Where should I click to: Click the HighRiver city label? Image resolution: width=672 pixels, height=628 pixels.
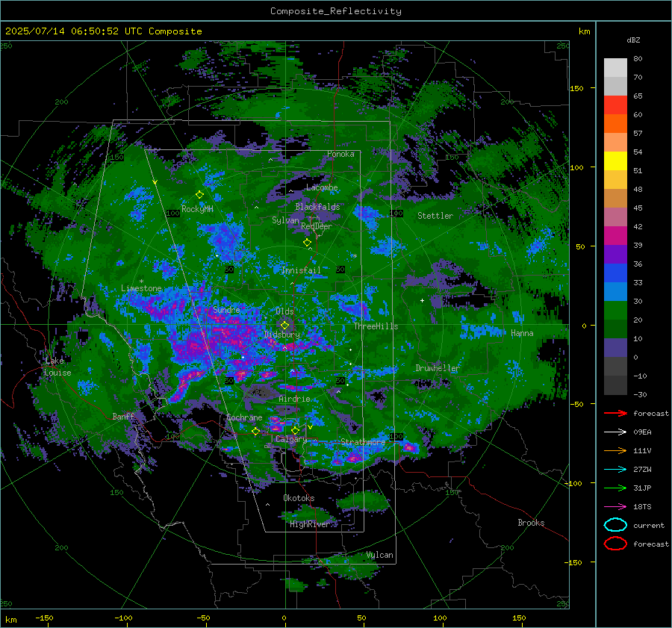coord(309,524)
